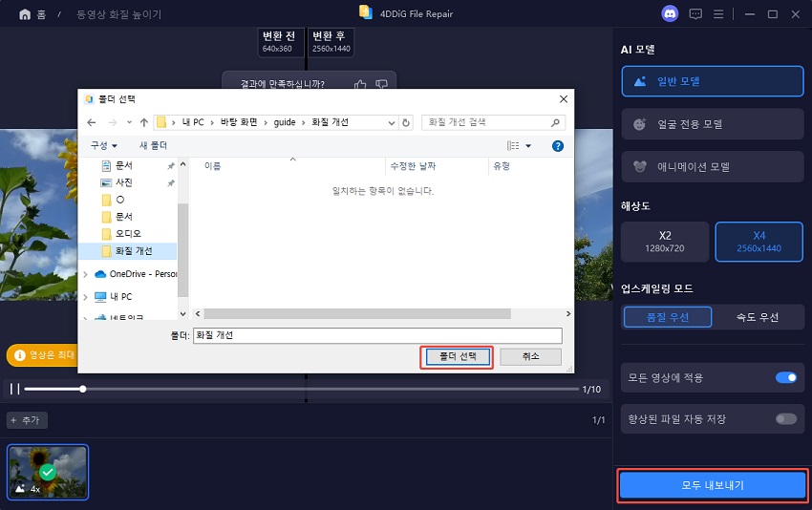Click the thumbs up feedback icon
This screenshot has height=510, width=812.
click(x=360, y=84)
